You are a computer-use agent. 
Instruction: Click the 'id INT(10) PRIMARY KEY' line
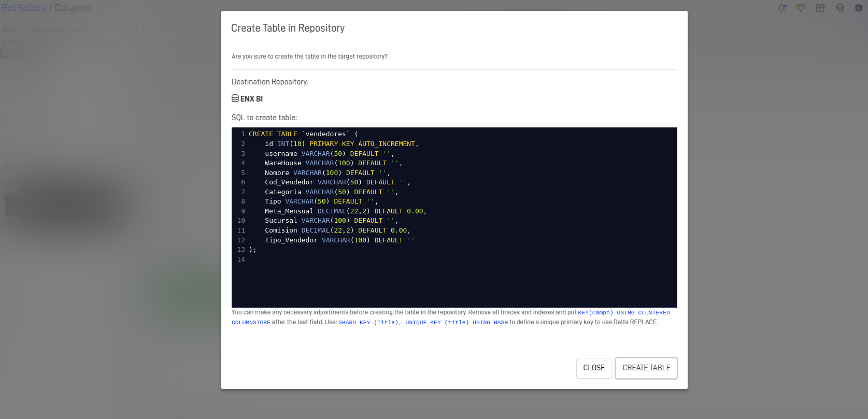341,144
